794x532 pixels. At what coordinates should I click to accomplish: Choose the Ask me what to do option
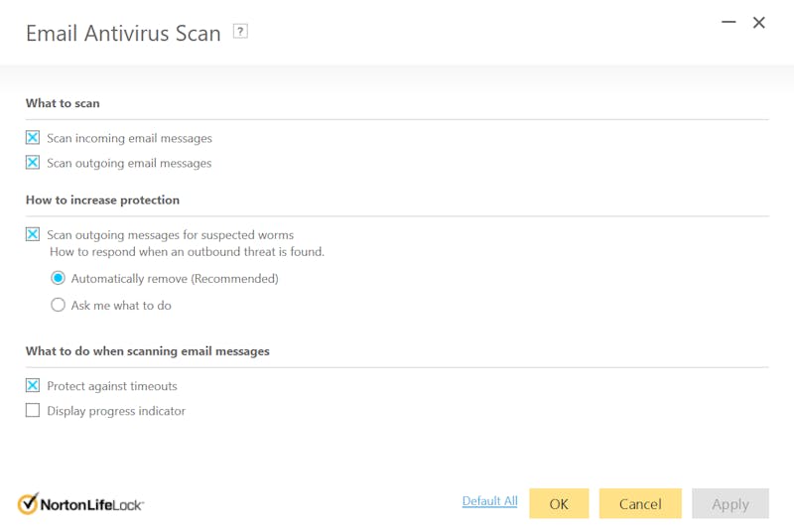[x=58, y=305]
